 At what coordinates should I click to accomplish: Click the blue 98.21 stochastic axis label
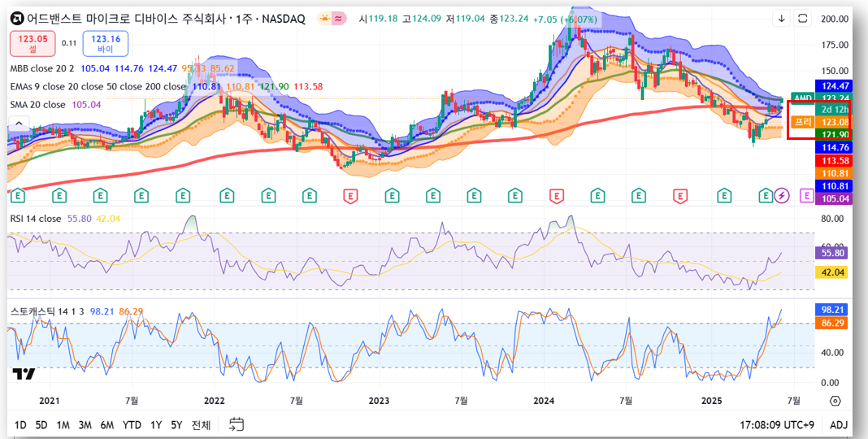pos(831,310)
